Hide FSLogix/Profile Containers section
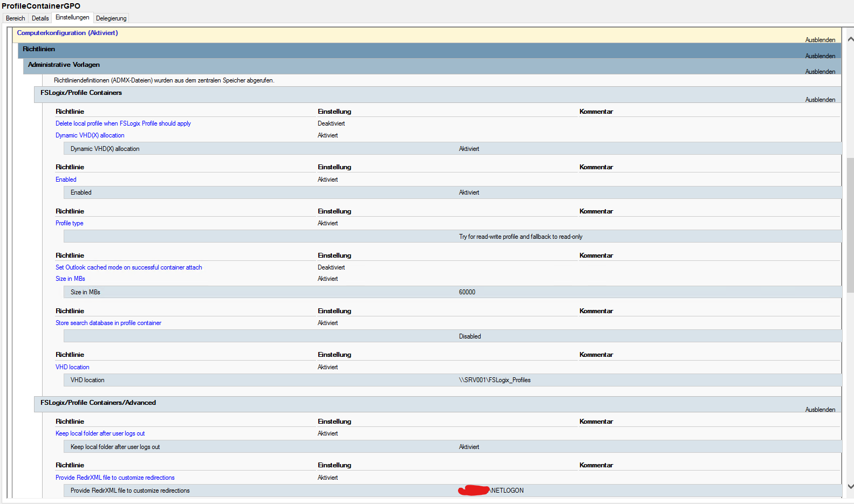Viewport: 854px width, 504px height. pyautogui.click(x=819, y=100)
